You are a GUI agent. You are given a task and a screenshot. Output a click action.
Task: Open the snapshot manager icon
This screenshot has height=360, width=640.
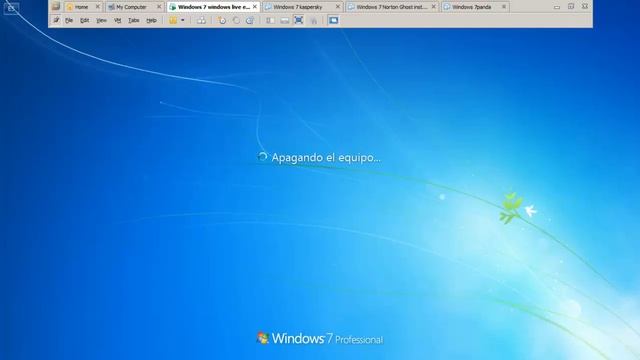pos(250,20)
